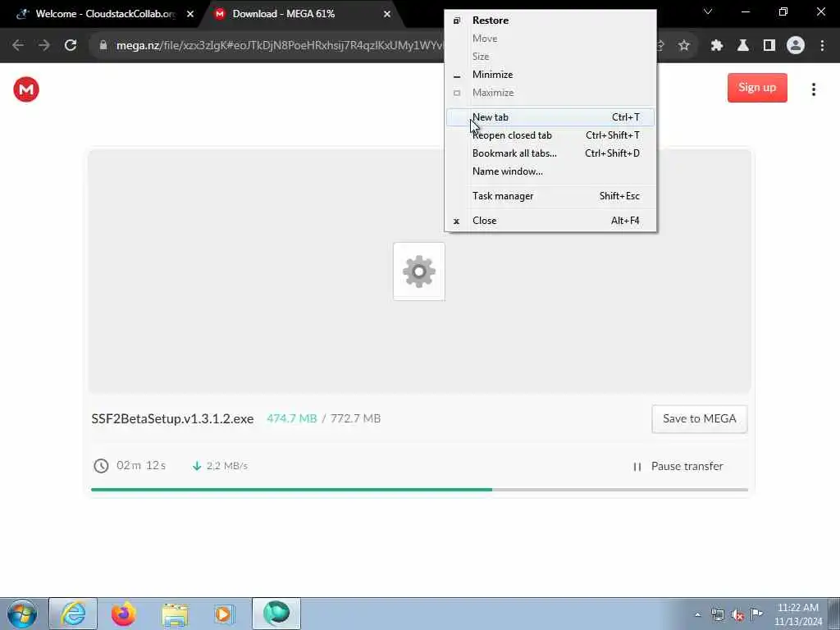Screen dimensions: 840x630
Task: Switch to the Welcome - CloudstackCollab tab
Action: point(104,14)
